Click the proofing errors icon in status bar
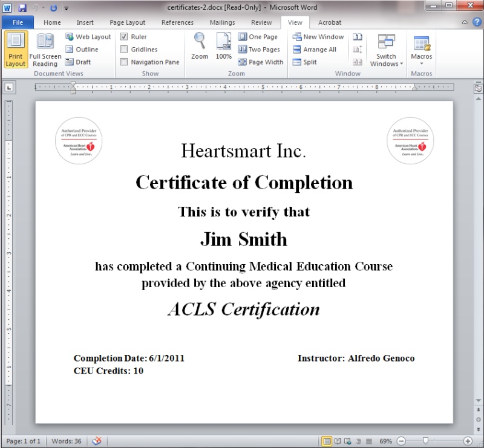 [x=97, y=441]
